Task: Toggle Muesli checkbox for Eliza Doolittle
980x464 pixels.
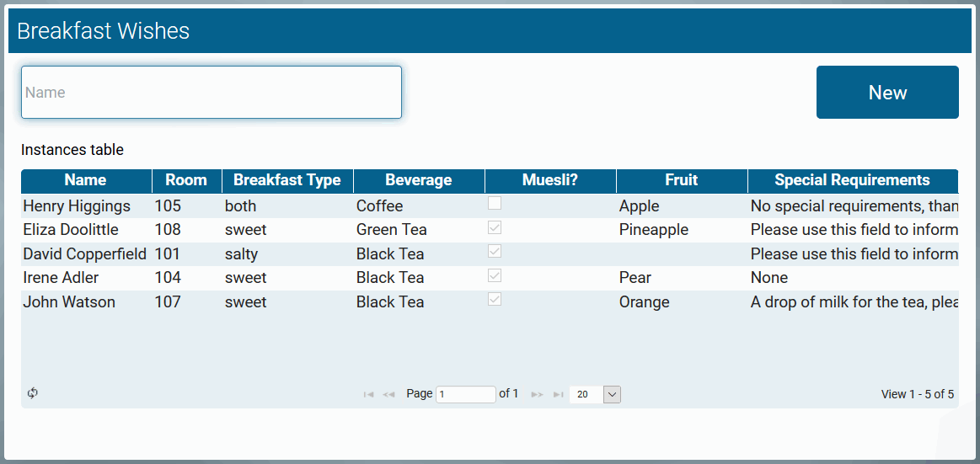Action: pos(495,227)
